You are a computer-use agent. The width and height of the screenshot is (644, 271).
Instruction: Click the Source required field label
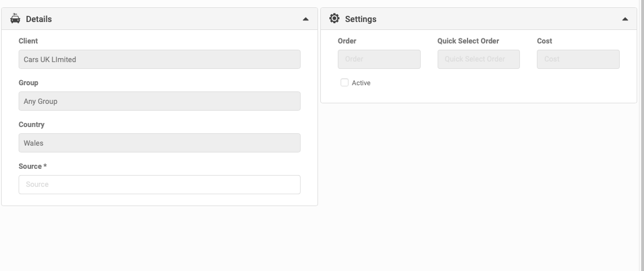pyautogui.click(x=33, y=166)
